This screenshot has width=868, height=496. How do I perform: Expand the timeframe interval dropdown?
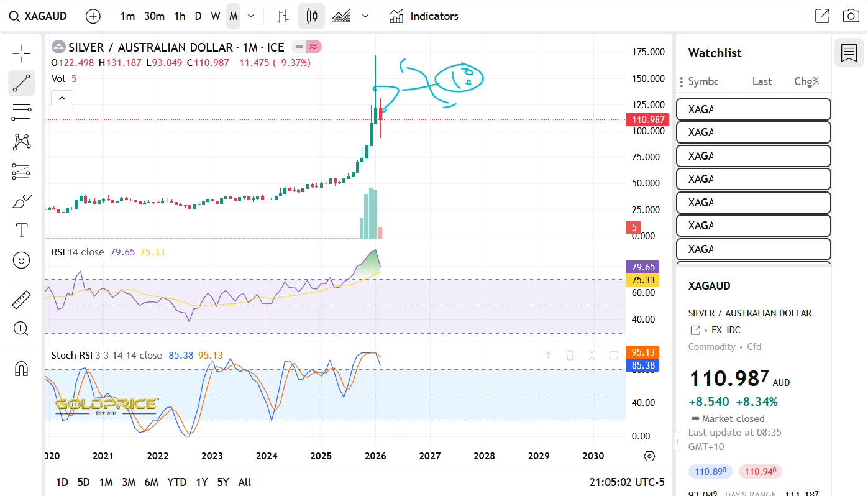tap(251, 16)
